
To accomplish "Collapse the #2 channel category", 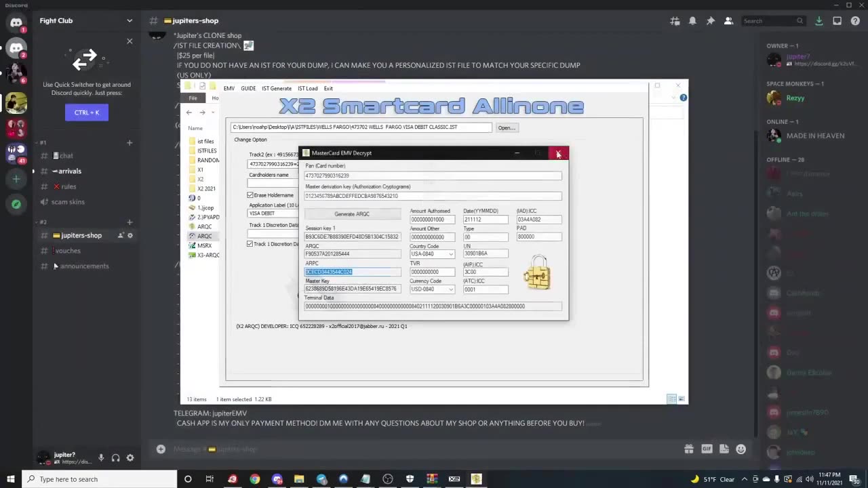I will [x=42, y=222].
